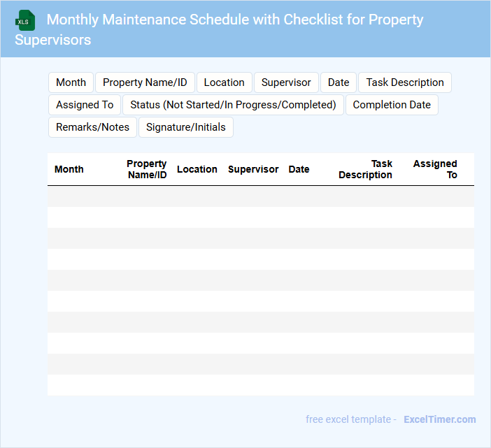Image resolution: width=491 pixels, height=448 pixels.
Task: Select the Date tag
Action: (339, 82)
